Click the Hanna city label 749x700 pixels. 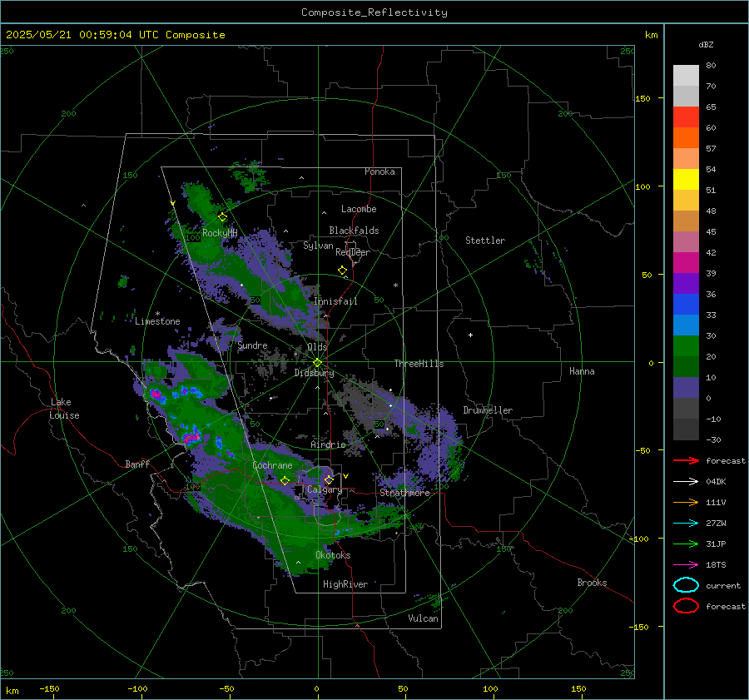tap(582, 371)
